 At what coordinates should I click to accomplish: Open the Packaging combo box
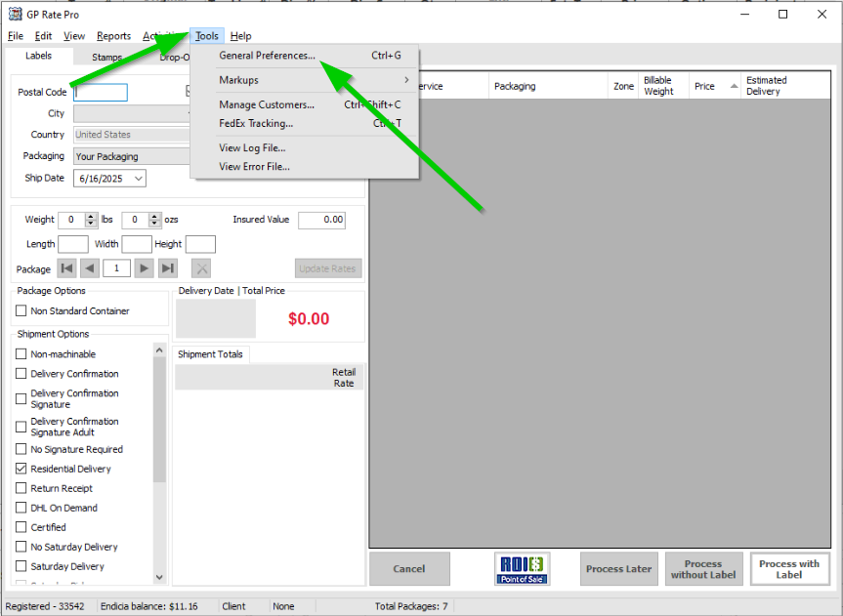click(132, 156)
